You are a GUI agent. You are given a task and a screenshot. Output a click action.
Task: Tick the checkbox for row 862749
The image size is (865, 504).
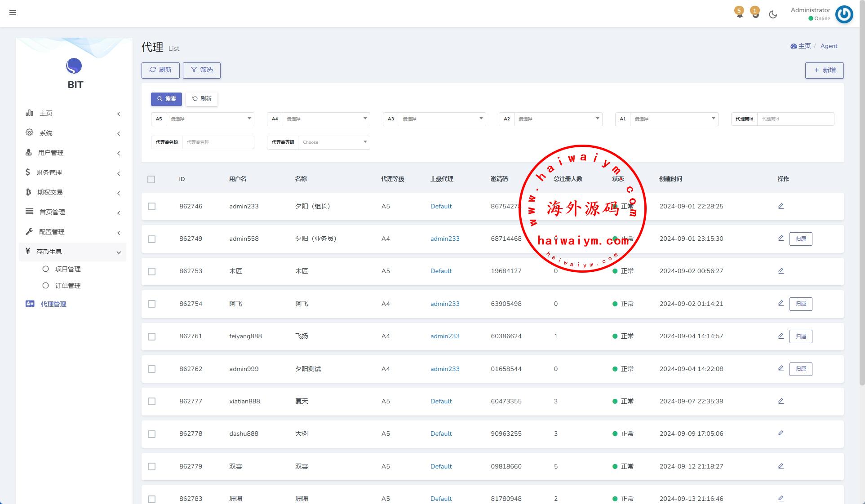coord(152,239)
